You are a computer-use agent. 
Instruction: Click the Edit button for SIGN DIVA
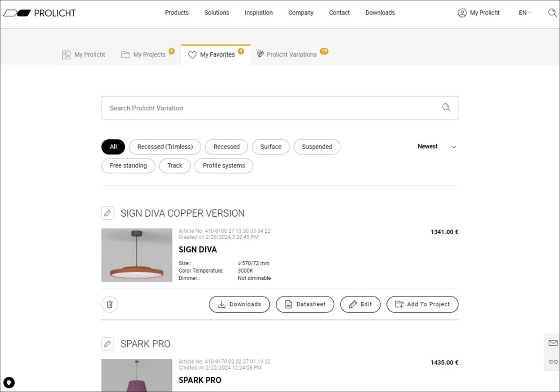[360, 304]
